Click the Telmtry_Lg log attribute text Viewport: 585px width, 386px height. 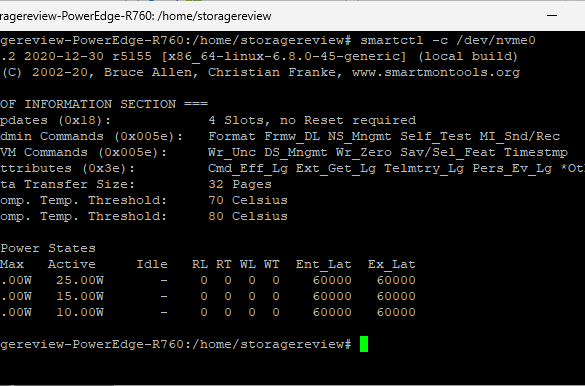(424, 169)
